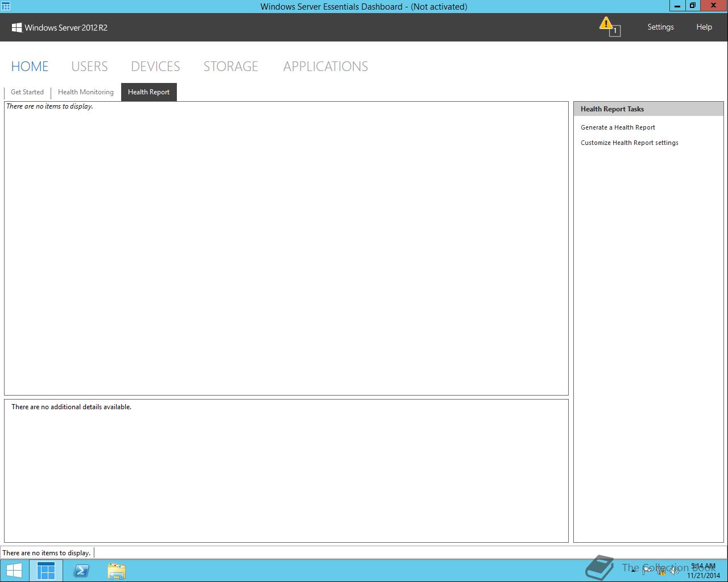The image size is (728, 582).
Task: Open File Explorer from the taskbar
Action: [117, 571]
